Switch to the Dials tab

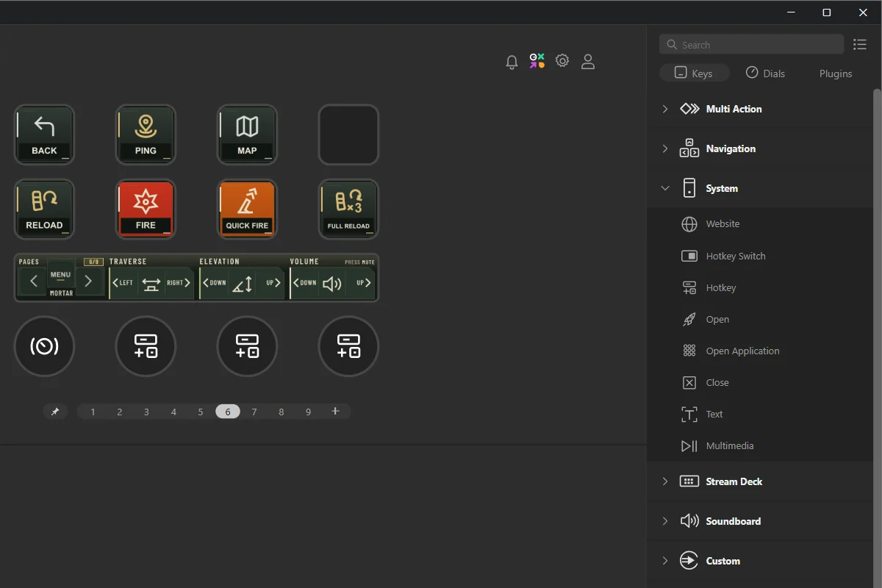coord(765,73)
